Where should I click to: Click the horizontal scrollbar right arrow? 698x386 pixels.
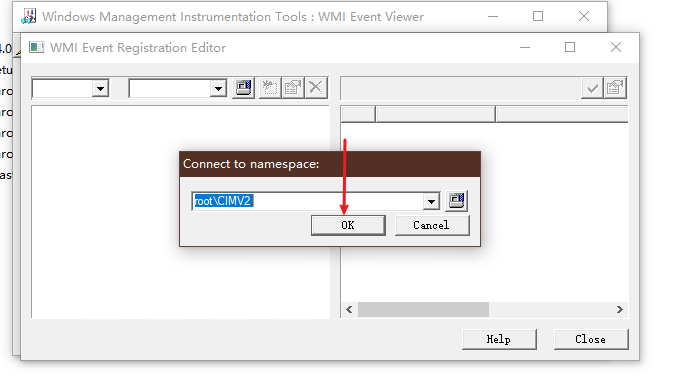[x=620, y=309]
